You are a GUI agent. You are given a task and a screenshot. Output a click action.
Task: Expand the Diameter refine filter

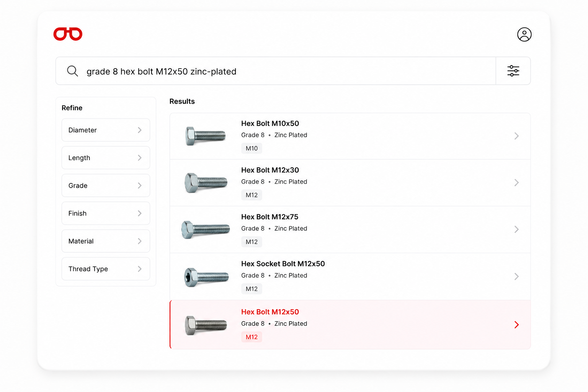106,130
